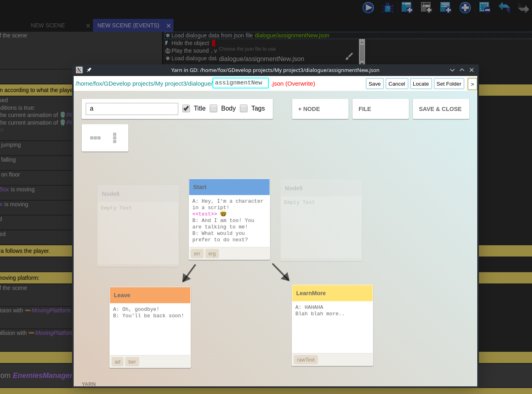The height and width of the screenshot is (394, 532).
Task: Arrange nodes vertically with stacked-squares icon
Action: (115, 138)
